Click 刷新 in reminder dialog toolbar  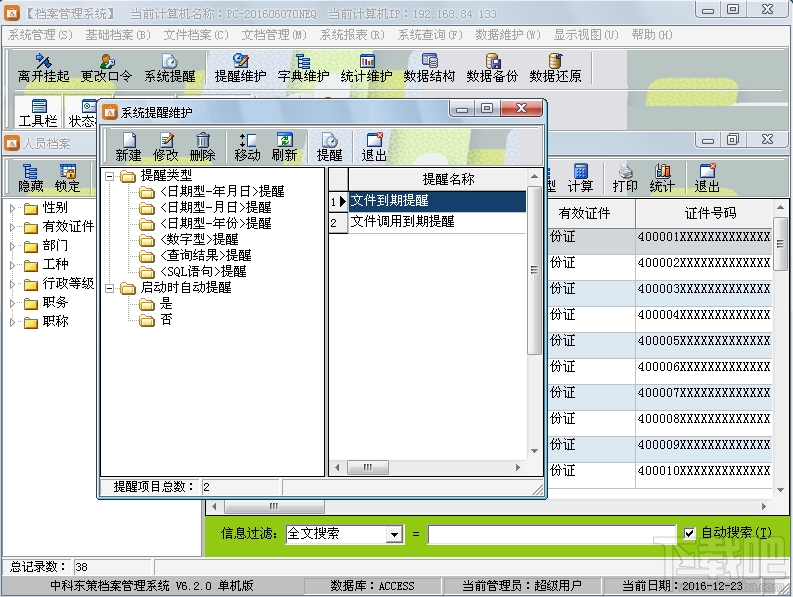click(x=284, y=147)
